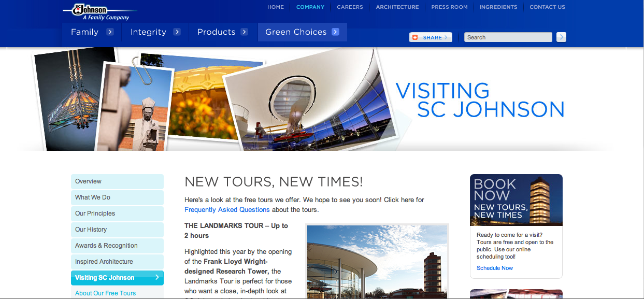
Task: Click the Frequently Asked Questions link
Action: 227,210
